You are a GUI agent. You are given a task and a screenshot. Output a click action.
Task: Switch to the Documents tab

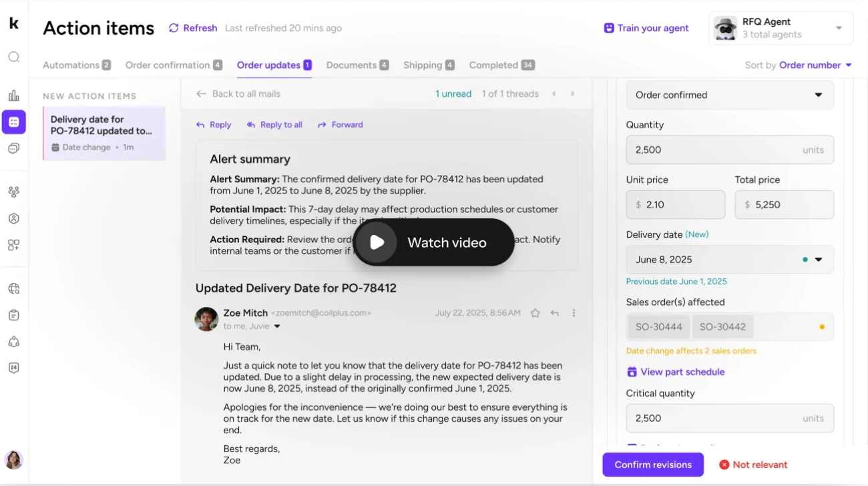[357, 65]
